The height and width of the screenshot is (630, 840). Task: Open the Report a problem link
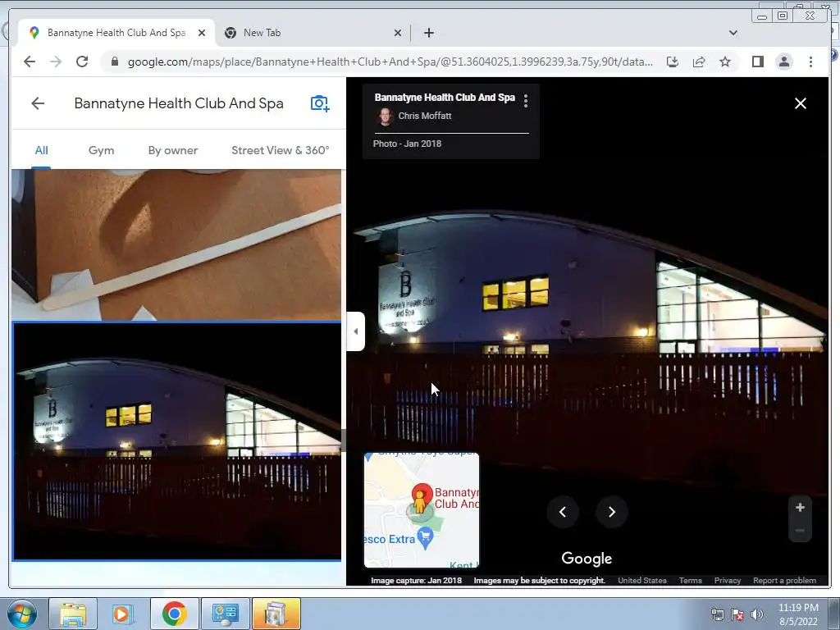coord(784,580)
